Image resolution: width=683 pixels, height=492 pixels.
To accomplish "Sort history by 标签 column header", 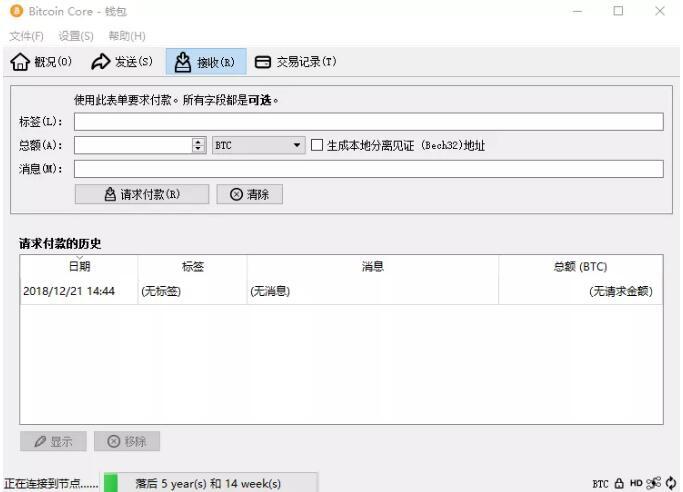I will pyautogui.click(x=193, y=266).
